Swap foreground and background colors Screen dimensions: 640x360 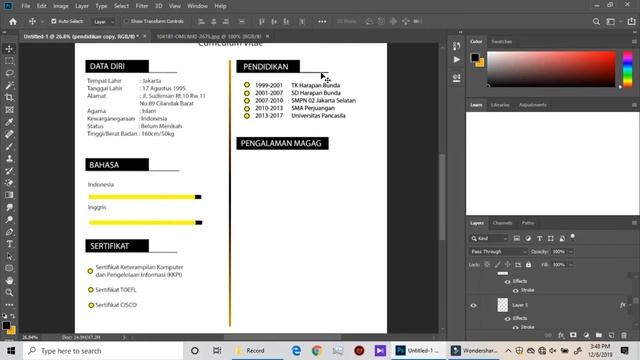tap(13, 316)
